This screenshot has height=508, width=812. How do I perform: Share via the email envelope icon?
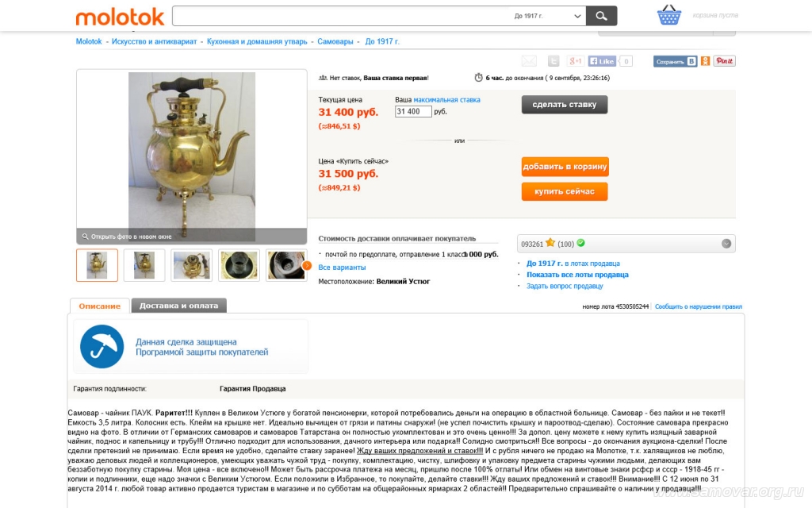pyautogui.click(x=529, y=61)
